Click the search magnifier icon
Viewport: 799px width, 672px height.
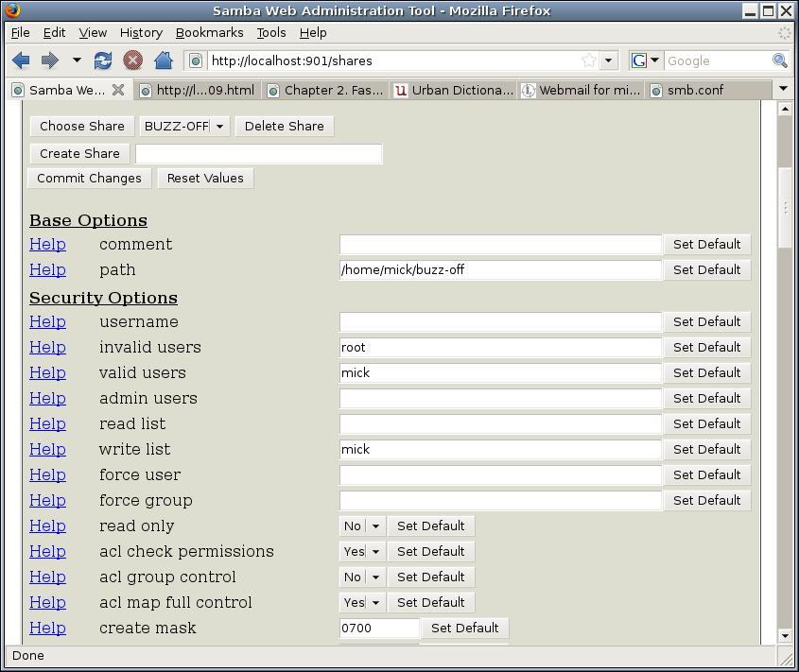point(780,60)
